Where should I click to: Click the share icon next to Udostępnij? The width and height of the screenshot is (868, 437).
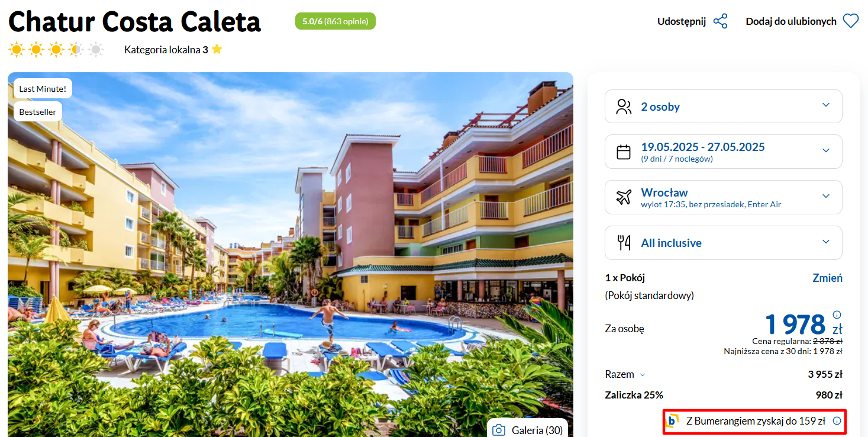point(720,21)
